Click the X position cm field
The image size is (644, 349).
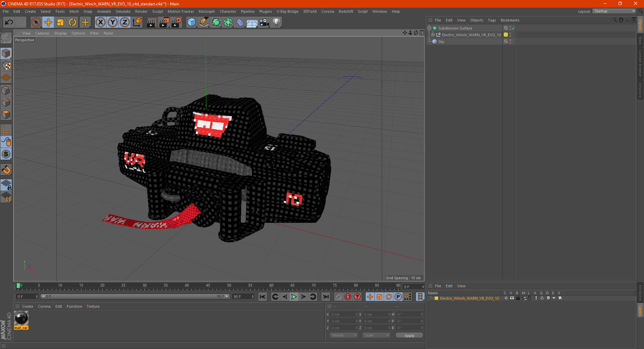pos(344,314)
